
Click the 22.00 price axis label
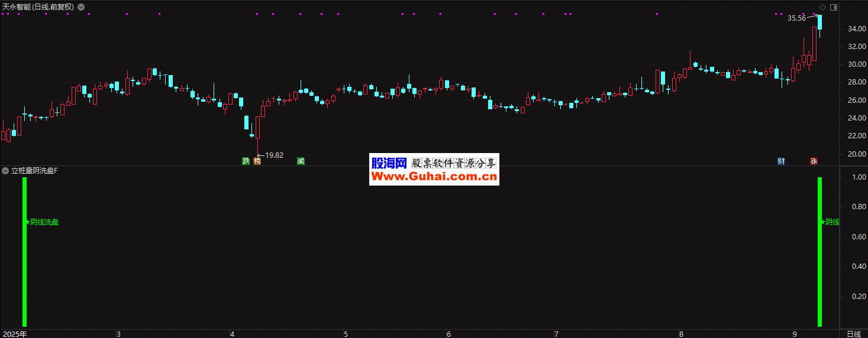[x=857, y=136]
